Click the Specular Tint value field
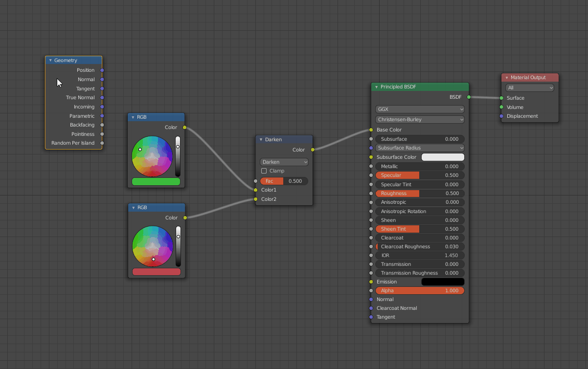The image size is (588, 369). coord(420,185)
